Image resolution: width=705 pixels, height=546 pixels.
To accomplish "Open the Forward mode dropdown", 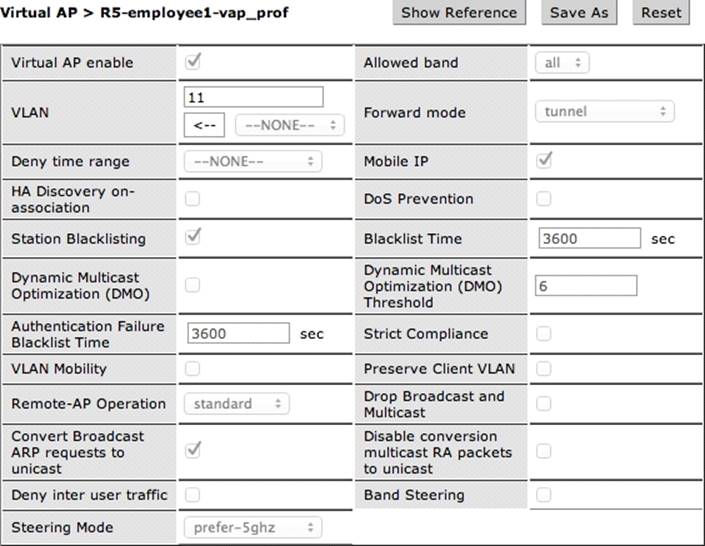I will coord(604,111).
